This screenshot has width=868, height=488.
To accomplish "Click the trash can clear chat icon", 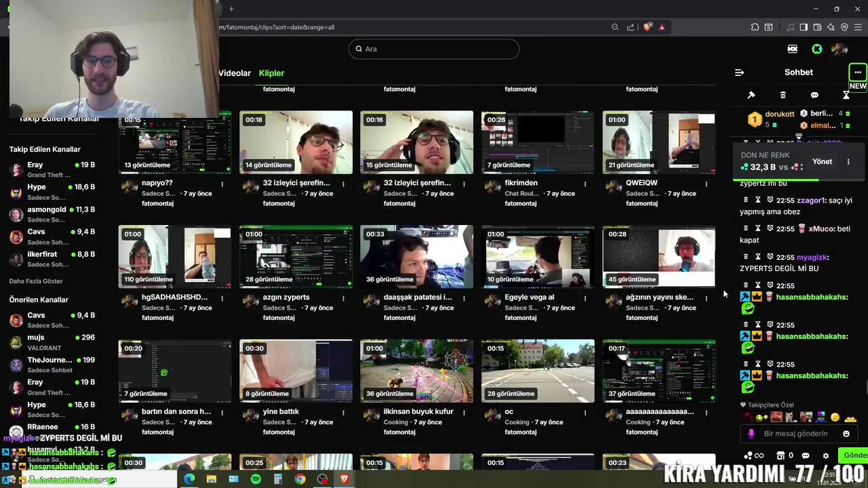I will tap(783, 95).
